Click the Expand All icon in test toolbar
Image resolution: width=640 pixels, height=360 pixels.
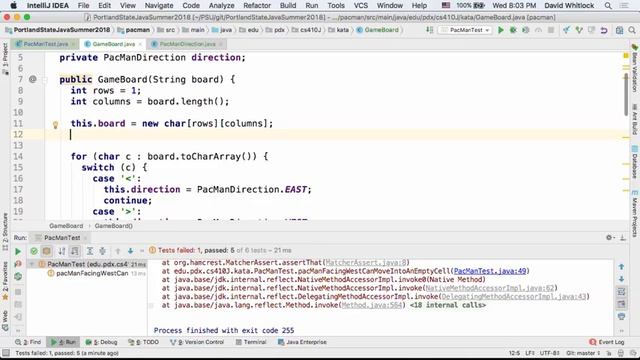pyautogui.click(x=90, y=251)
